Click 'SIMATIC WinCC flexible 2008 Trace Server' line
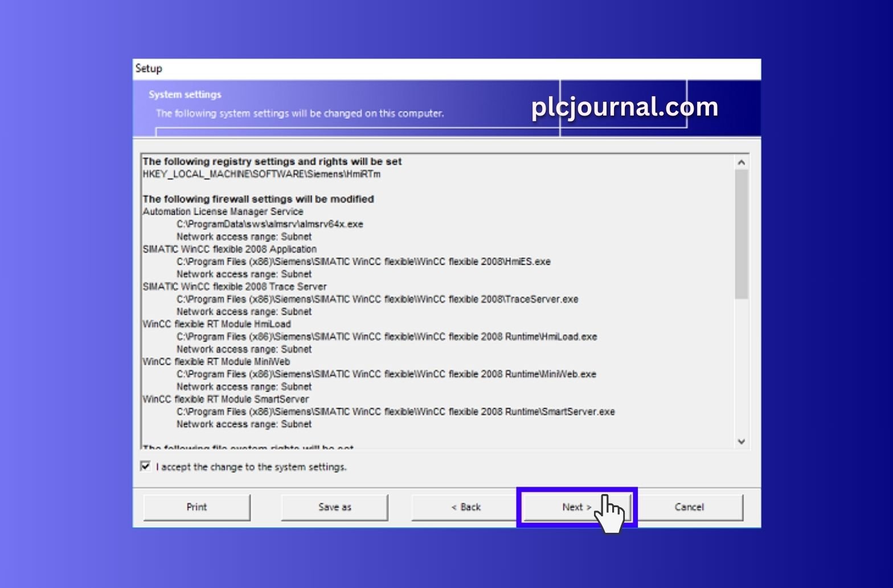The width and height of the screenshot is (893, 588). tap(235, 287)
